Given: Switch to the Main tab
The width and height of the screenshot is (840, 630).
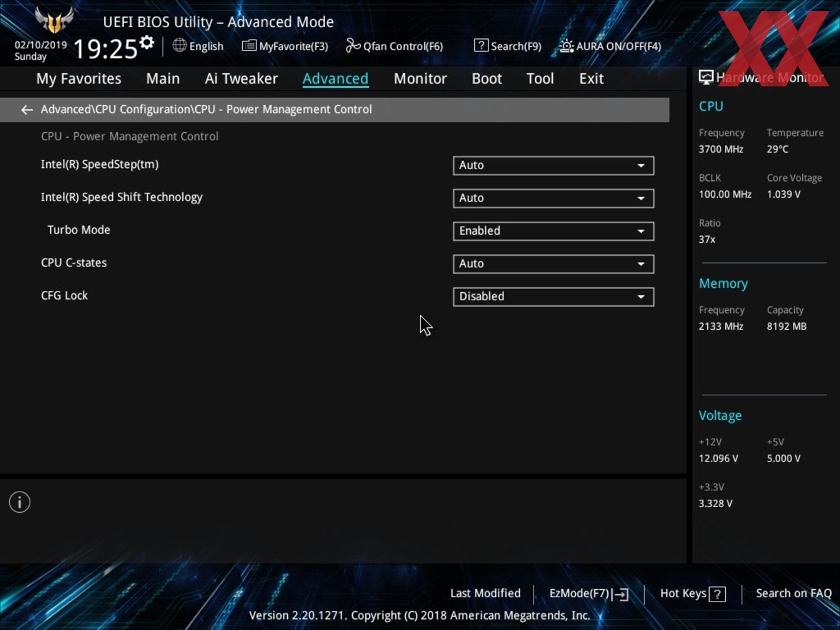Looking at the screenshot, I should pos(163,78).
